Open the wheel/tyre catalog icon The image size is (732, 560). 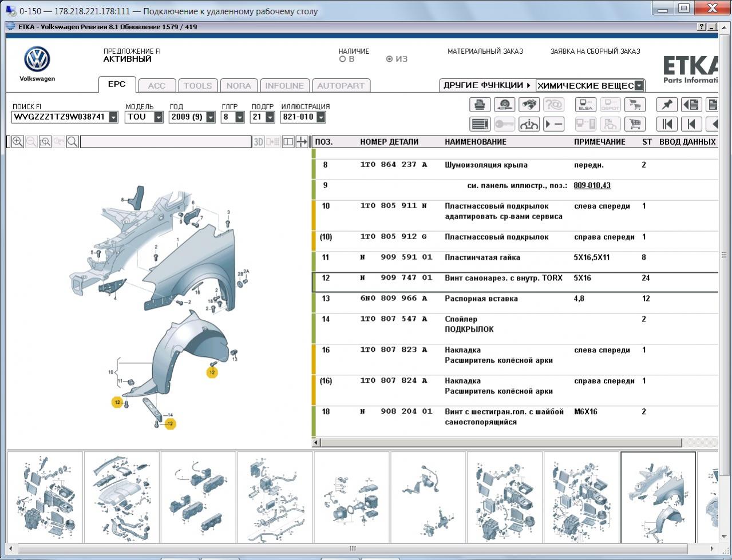point(505,105)
